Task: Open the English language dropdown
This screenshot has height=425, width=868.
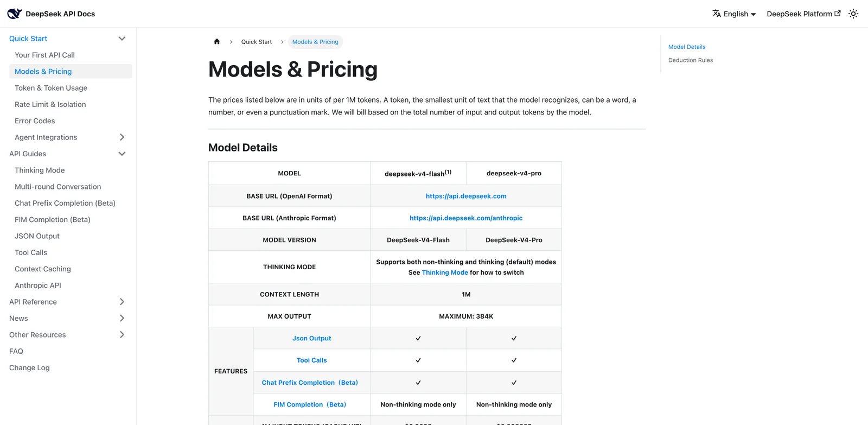Action: point(735,14)
